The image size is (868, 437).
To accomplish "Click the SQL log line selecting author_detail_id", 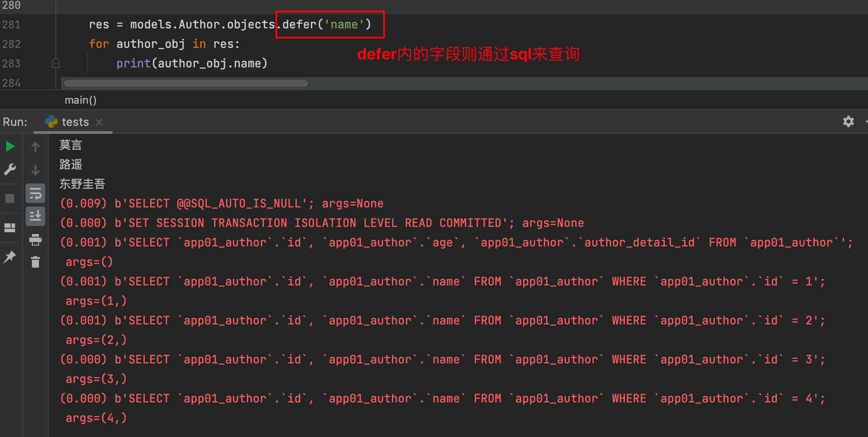I will [x=457, y=242].
